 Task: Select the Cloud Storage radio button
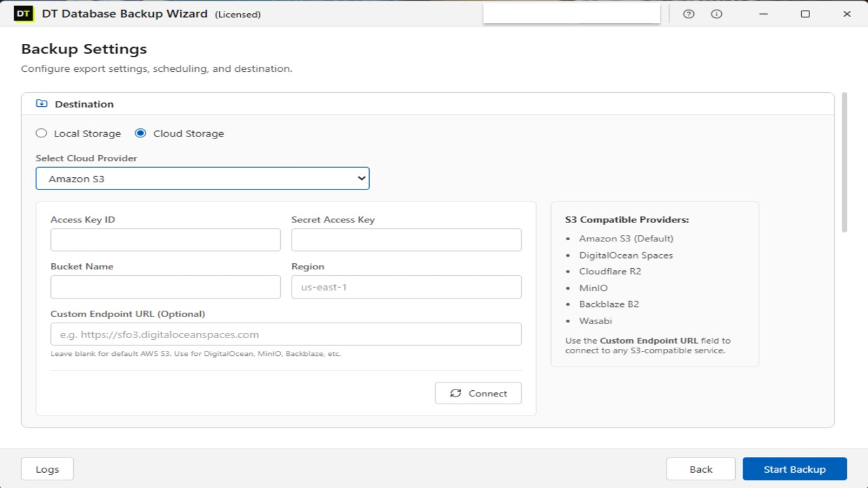pyautogui.click(x=140, y=133)
